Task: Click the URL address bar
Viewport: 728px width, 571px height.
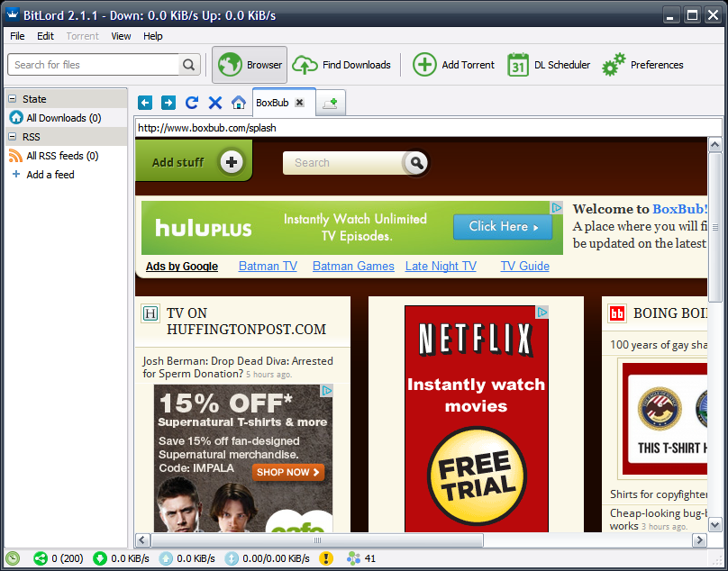Action: [x=428, y=128]
